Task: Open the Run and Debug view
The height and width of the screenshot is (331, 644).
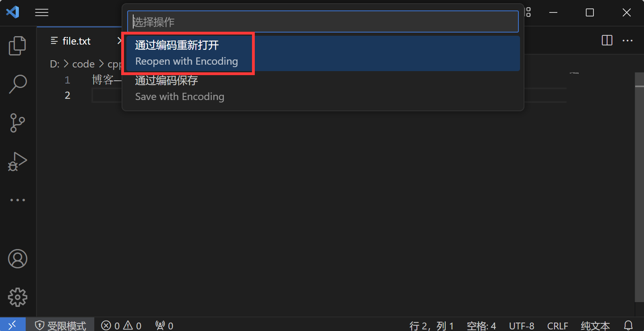Action: [17, 161]
